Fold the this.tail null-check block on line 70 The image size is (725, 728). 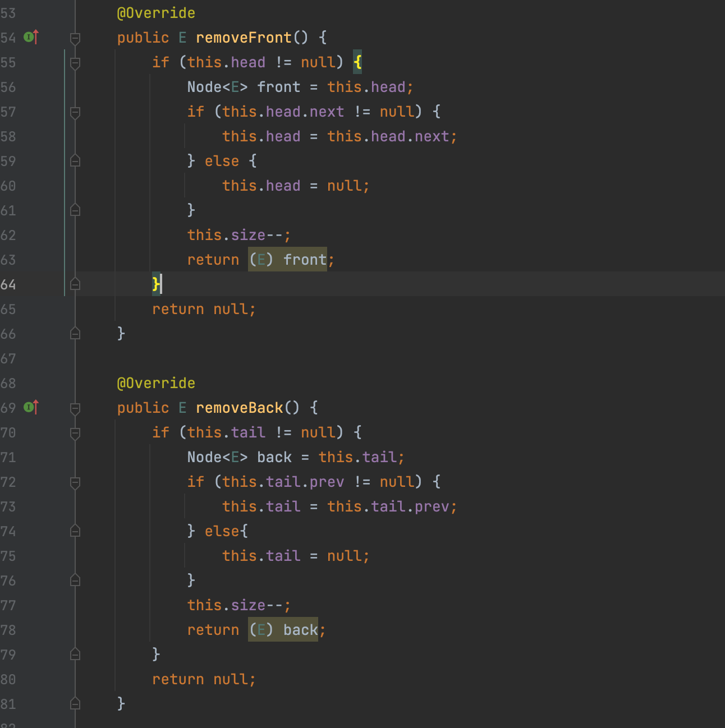[75, 433]
